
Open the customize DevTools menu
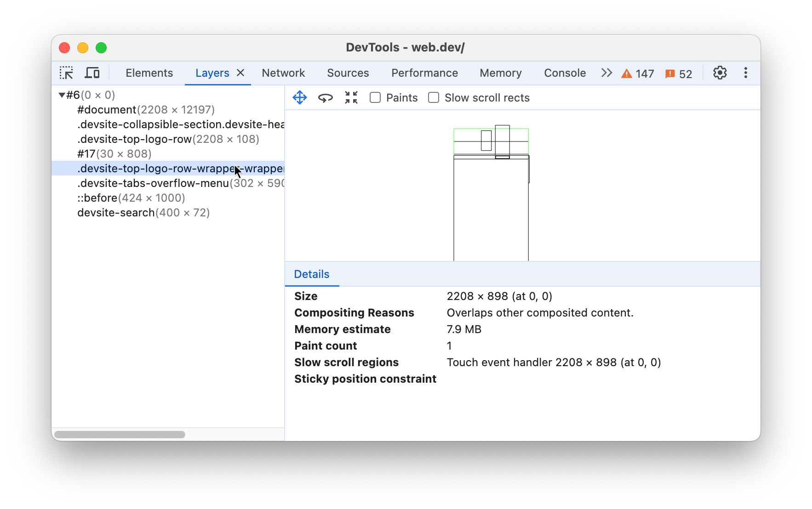point(745,73)
